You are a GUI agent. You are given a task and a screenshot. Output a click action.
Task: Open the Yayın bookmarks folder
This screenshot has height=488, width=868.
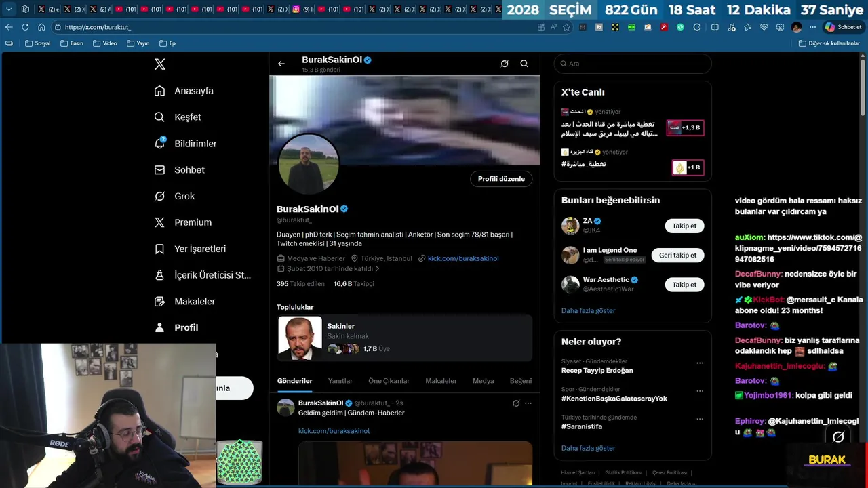[x=138, y=43]
